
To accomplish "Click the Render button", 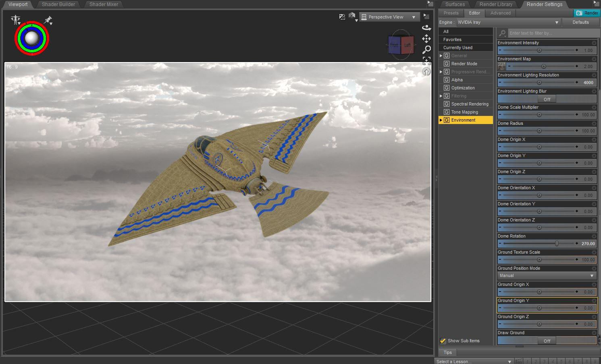I will [586, 13].
